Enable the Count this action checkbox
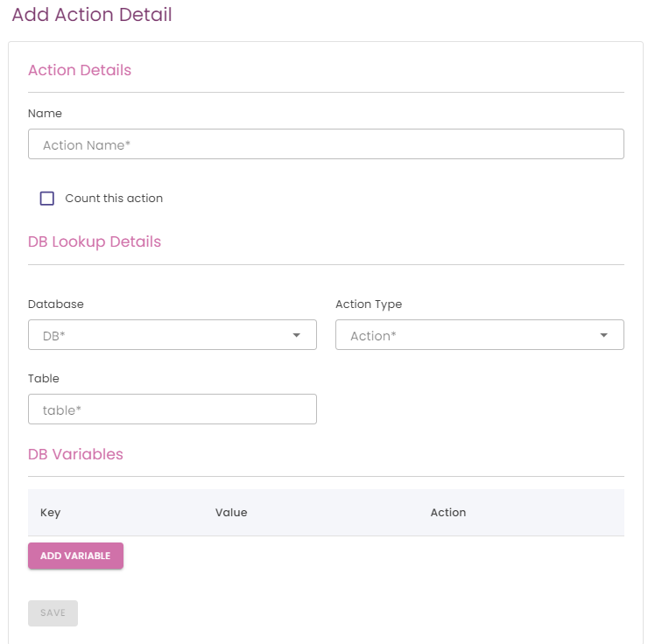 (x=47, y=199)
